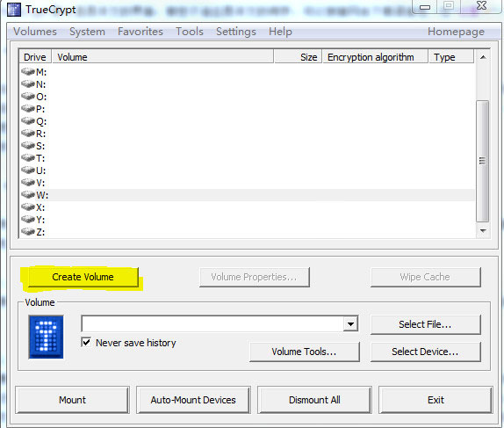The width and height of the screenshot is (504, 428).
Task: Click the Size column header
Action: (298, 57)
